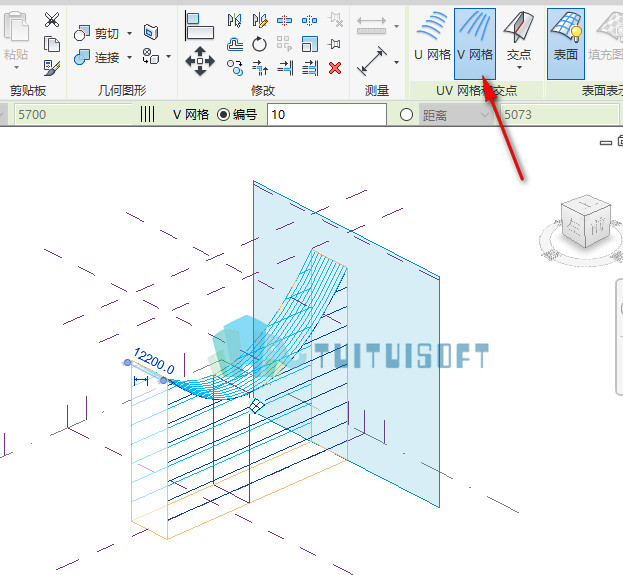Image resolution: width=623 pixels, height=575 pixels.
Task: Select Mirror - Draw Axis tool
Action: pos(259,20)
